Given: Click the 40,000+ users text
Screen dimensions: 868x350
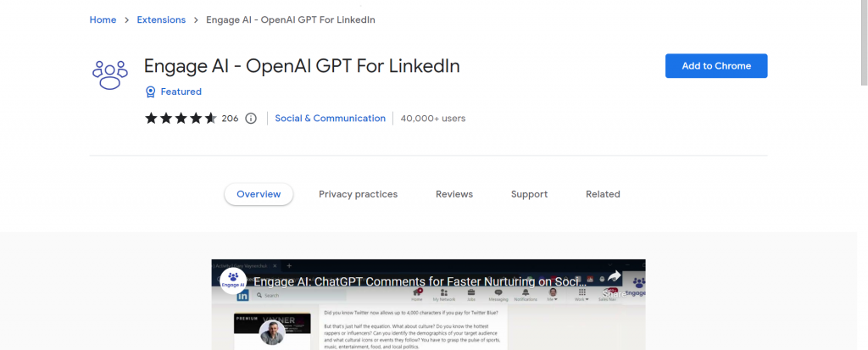Looking at the screenshot, I should [433, 119].
